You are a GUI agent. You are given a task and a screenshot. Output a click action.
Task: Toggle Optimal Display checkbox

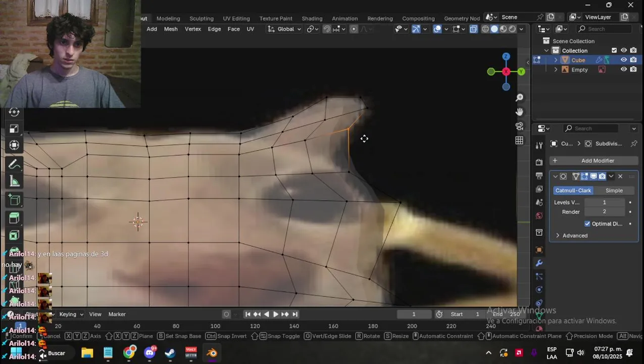[587, 223]
